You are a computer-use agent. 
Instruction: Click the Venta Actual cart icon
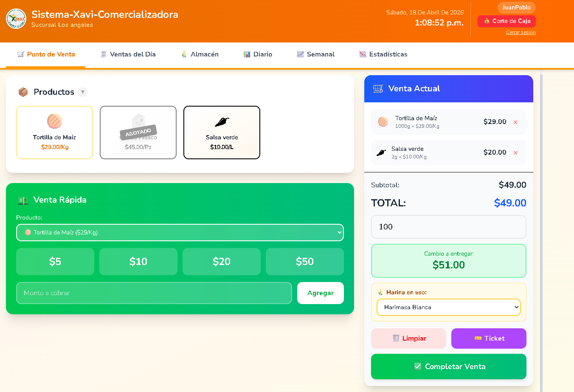point(378,88)
